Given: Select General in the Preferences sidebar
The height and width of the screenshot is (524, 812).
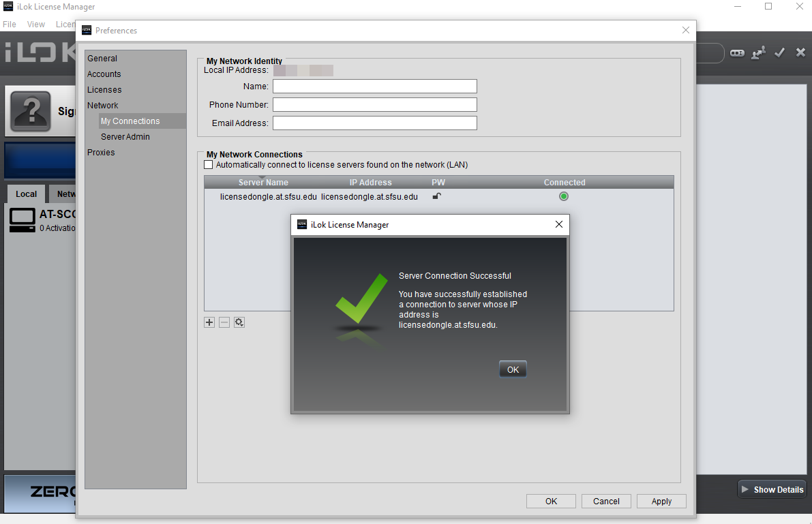Looking at the screenshot, I should pyautogui.click(x=102, y=59).
